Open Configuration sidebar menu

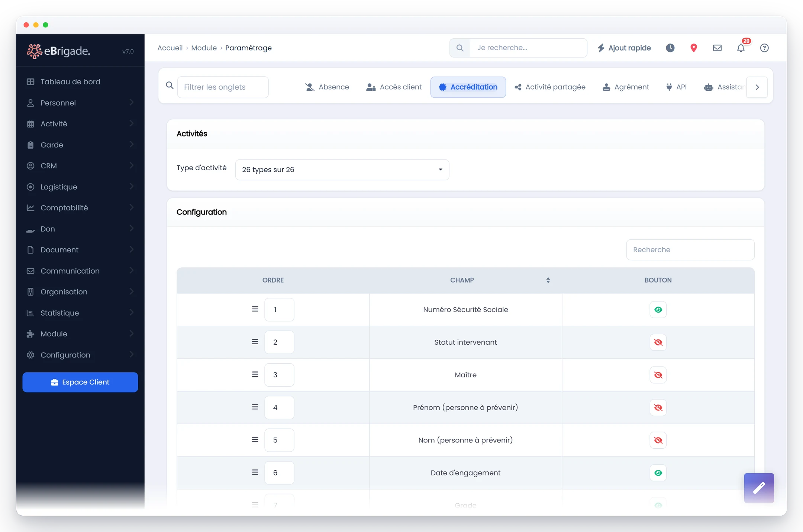80,355
